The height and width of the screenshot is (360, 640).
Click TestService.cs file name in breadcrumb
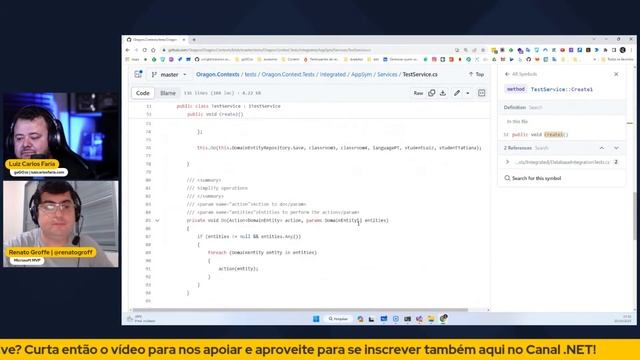(x=420, y=74)
